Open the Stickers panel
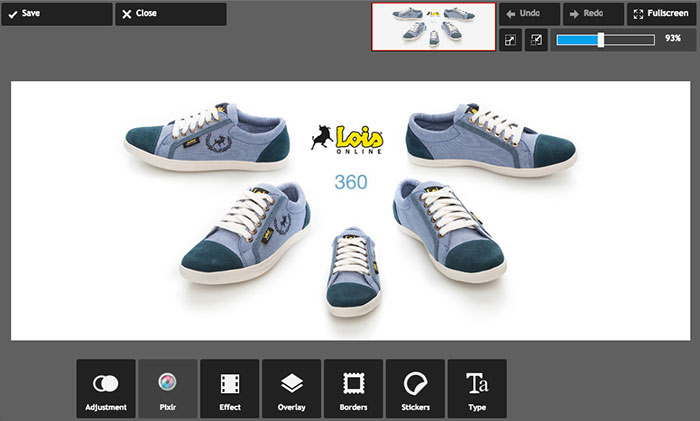The image size is (700, 421). (x=415, y=388)
